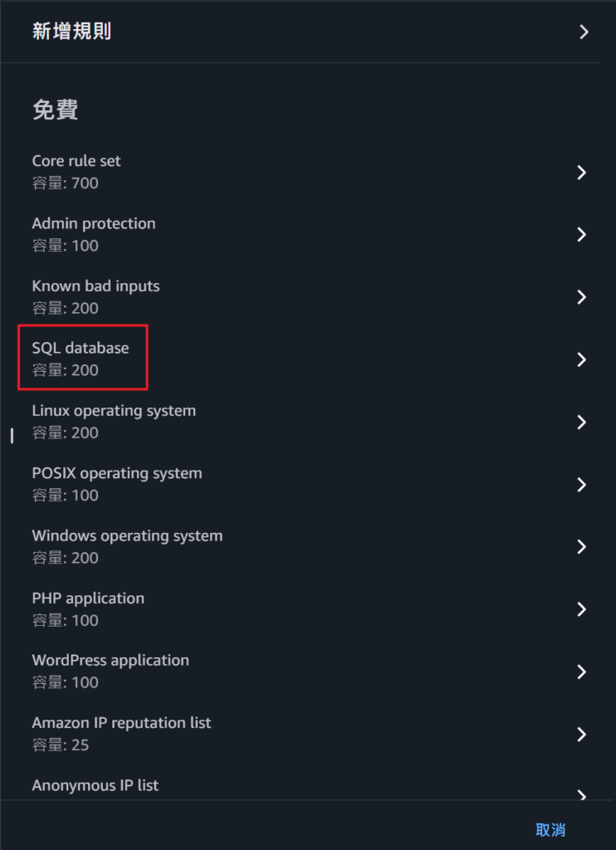Click Linux operating system chevron
This screenshot has width=616, height=850.
[582, 423]
